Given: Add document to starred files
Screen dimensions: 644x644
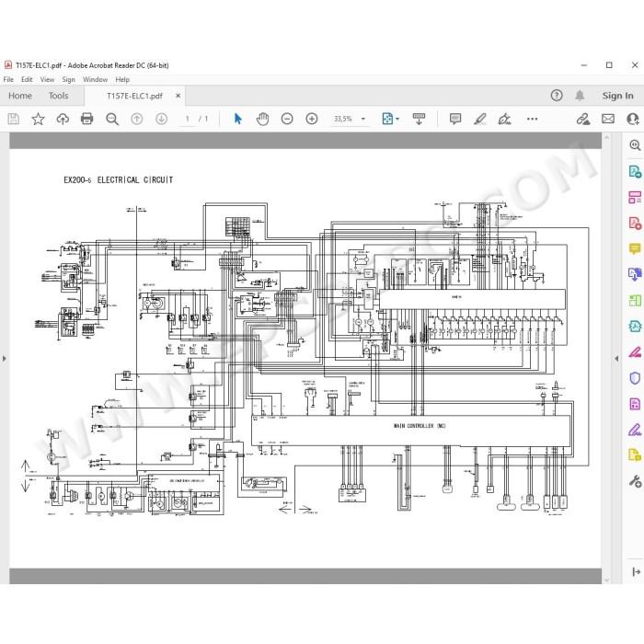Looking at the screenshot, I should coord(38,119).
